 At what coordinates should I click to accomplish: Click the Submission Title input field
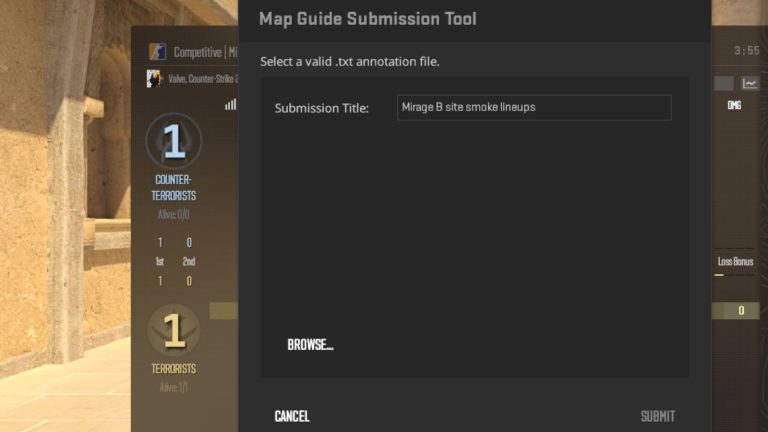534,107
